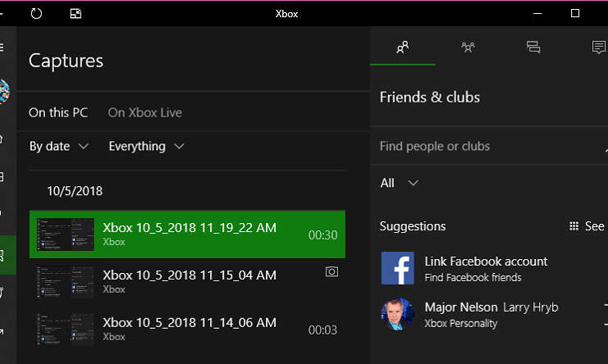The image size is (608, 364).
Task: Click thumbnail of the 11_19_22 AM capture
Action: coord(65,234)
